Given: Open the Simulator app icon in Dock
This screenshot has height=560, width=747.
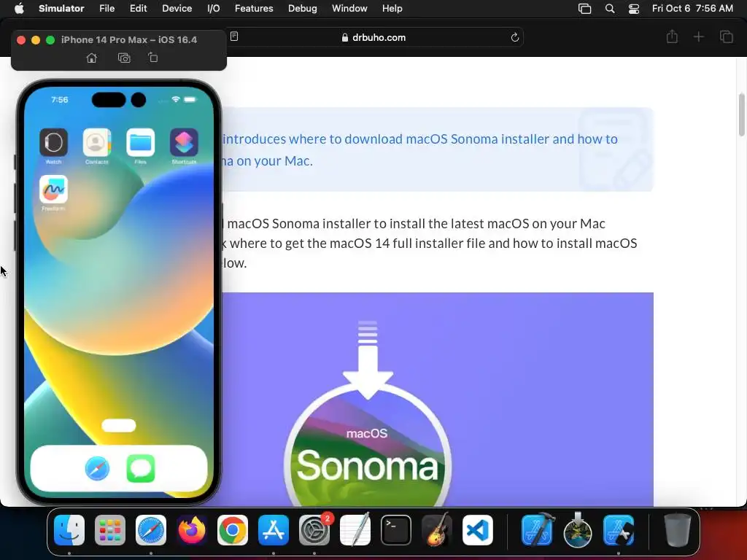Looking at the screenshot, I should click(x=619, y=530).
